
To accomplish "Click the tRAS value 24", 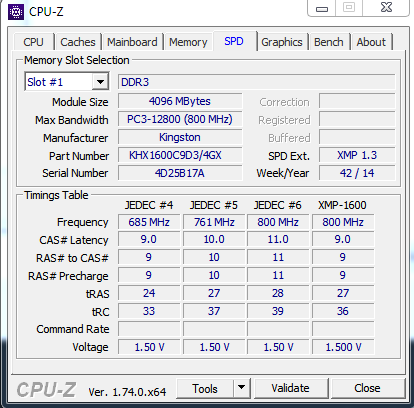I will tap(149, 293).
